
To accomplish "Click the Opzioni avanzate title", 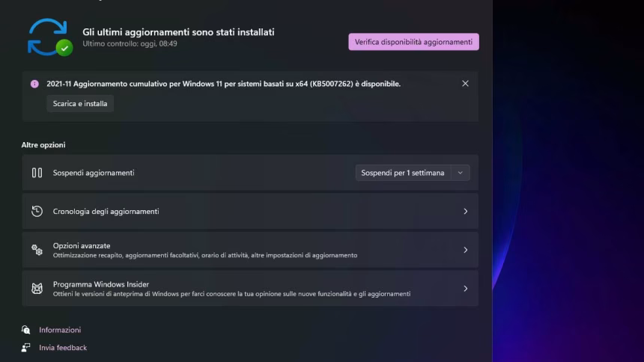I will click(82, 245).
